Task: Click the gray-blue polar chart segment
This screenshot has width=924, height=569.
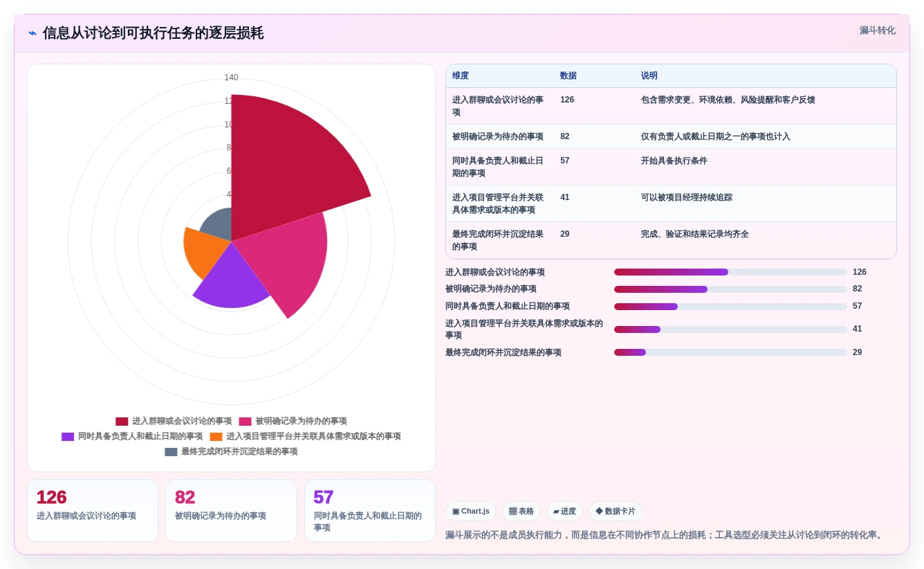Action: click(217, 225)
